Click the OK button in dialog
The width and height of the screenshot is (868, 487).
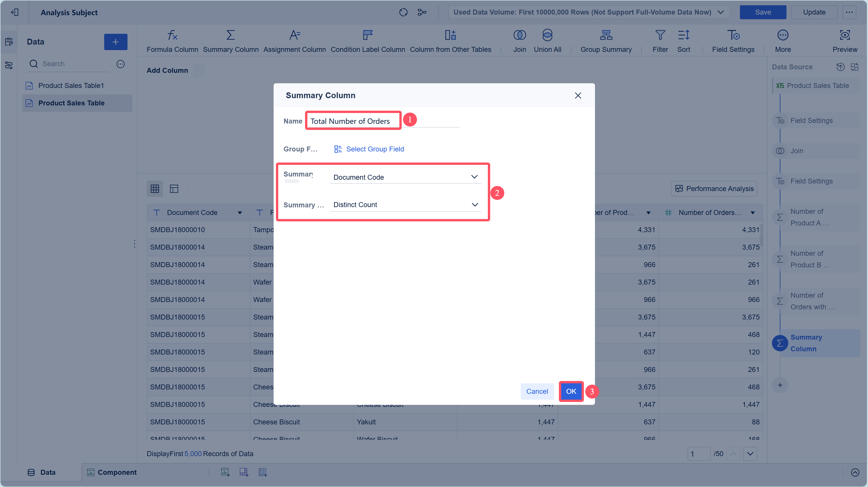(571, 391)
